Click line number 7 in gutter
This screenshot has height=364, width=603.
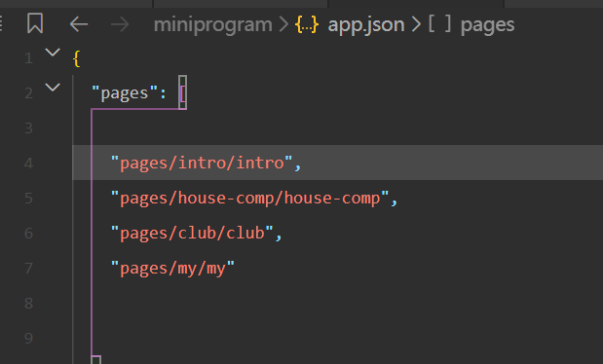(28, 269)
